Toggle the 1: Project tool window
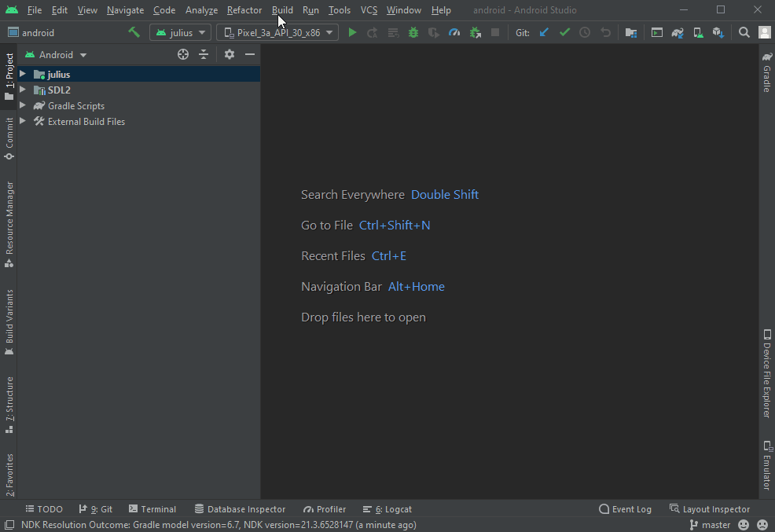The image size is (775, 532). pos(9,76)
